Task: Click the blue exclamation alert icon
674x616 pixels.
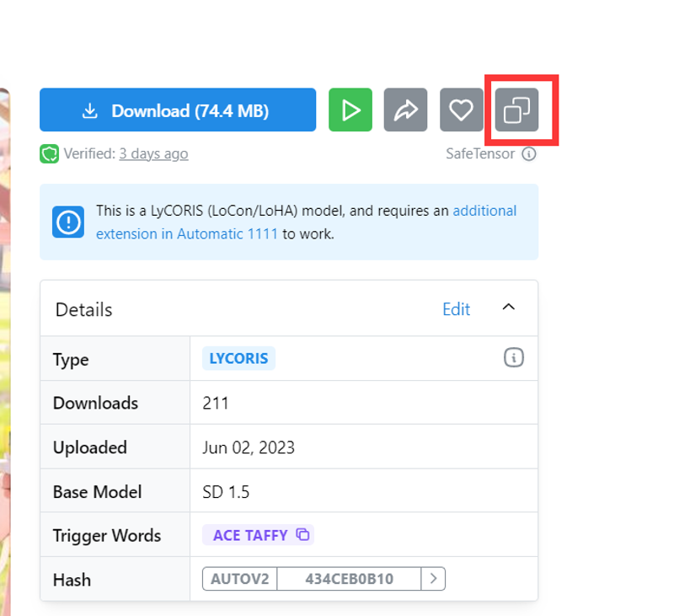Action: pyautogui.click(x=68, y=222)
